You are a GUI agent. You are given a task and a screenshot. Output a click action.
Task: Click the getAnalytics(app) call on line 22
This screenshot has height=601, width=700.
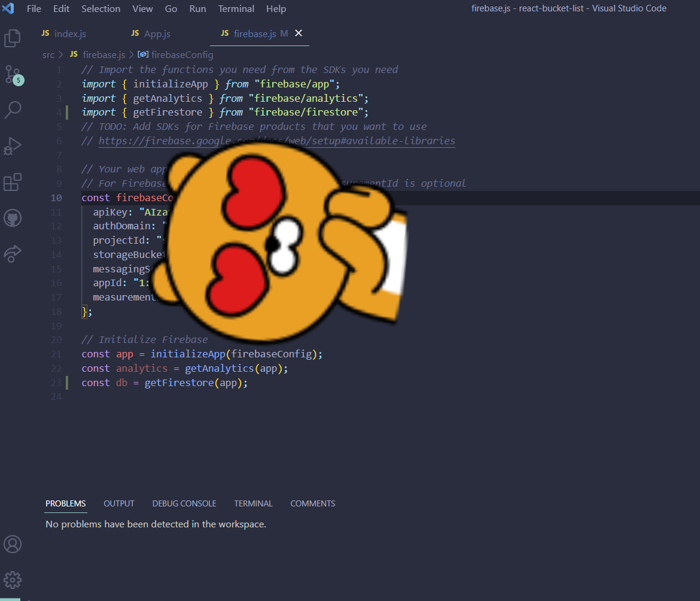[x=233, y=368]
